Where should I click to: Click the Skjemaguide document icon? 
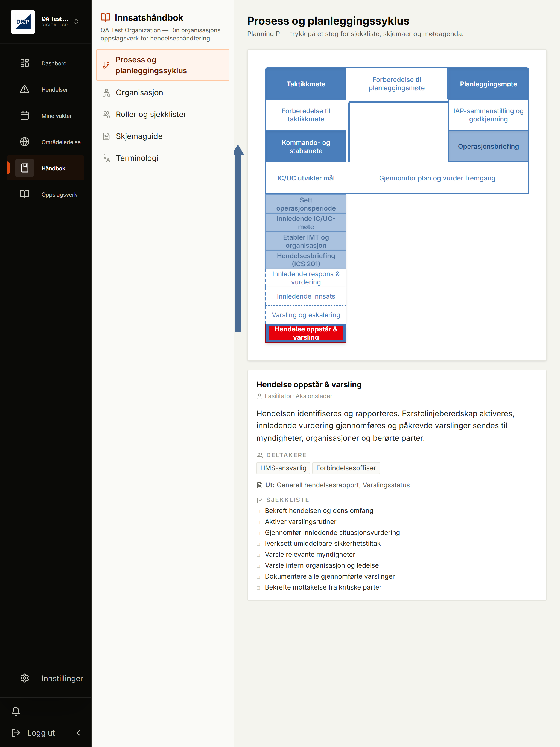[x=106, y=136]
